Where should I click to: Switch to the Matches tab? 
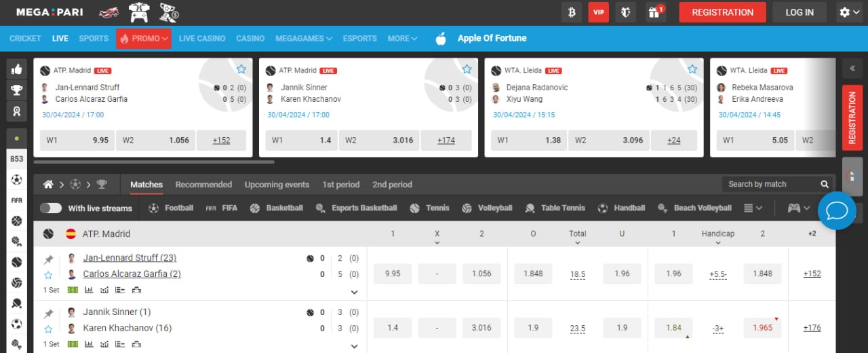[x=146, y=185]
